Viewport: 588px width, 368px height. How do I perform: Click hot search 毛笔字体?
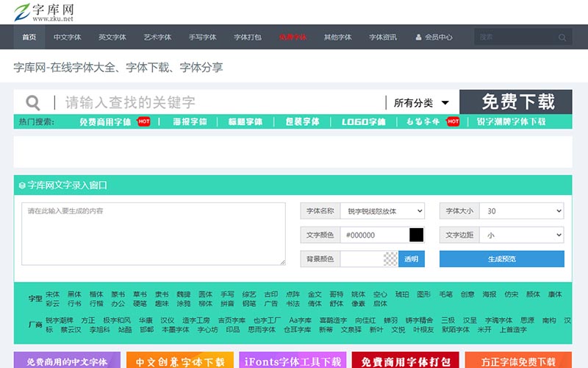(423, 121)
